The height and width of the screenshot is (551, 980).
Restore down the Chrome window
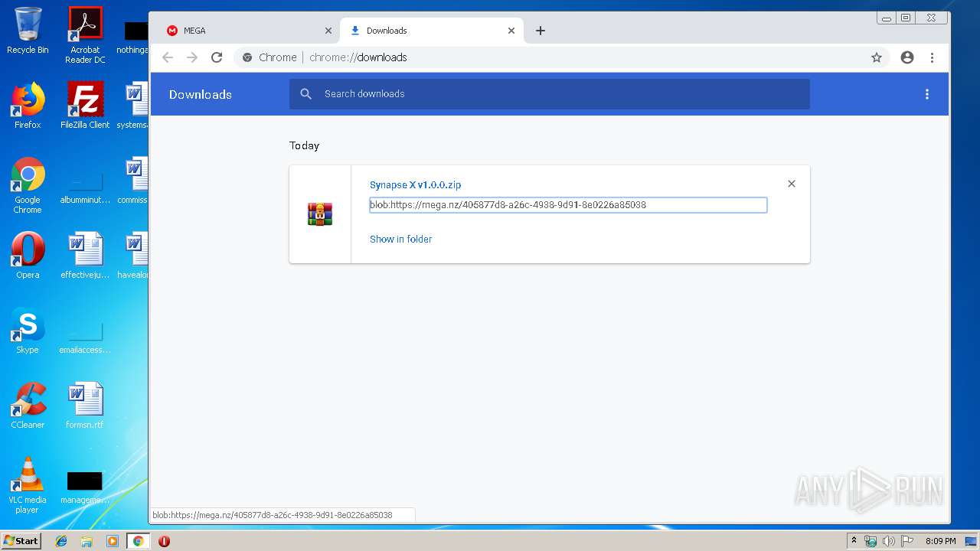click(x=906, y=18)
